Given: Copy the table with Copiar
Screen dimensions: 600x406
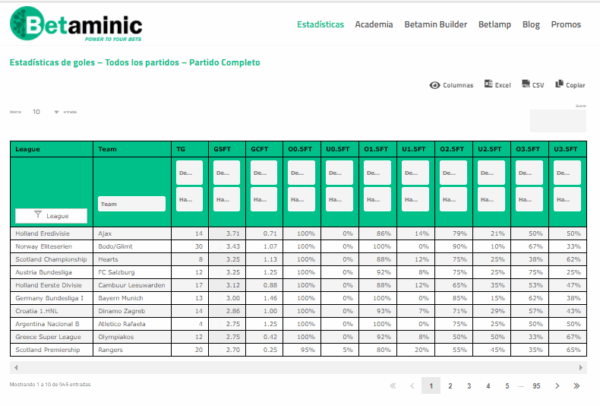Looking at the screenshot, I should pos(570,85).
